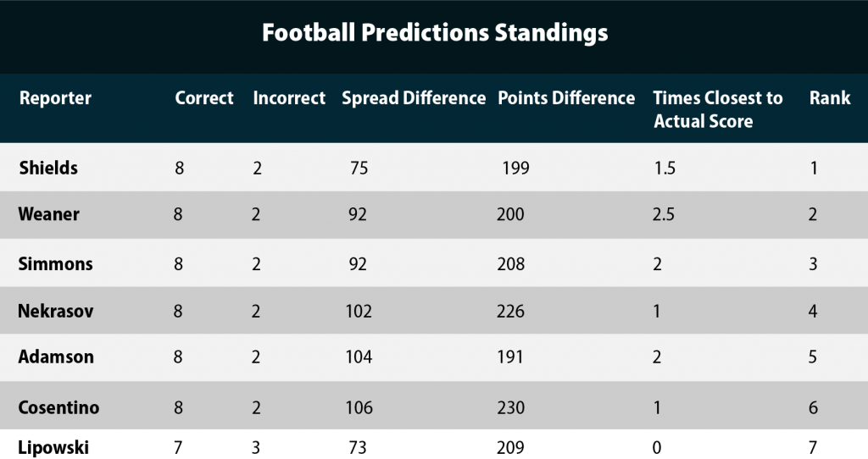The image size is (868, 459).
Task: Click the Incorrect column header
Action: tap(289, 98)
